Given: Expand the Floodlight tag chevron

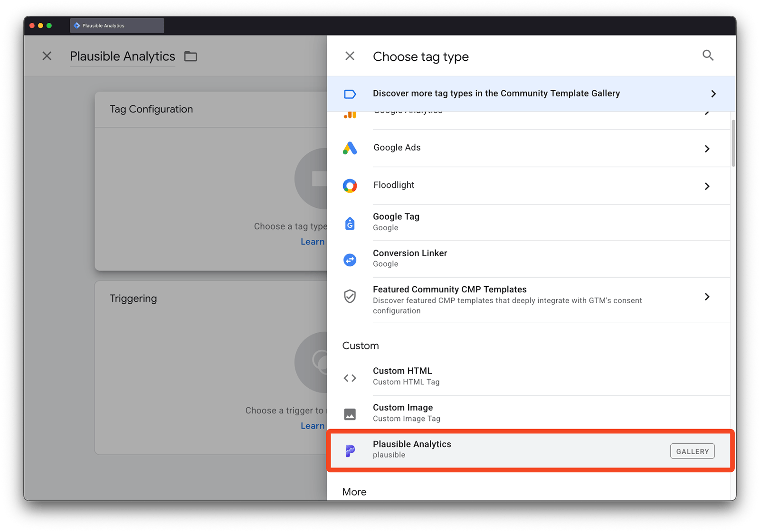Looking at the screenshot, I should (707, 186).
